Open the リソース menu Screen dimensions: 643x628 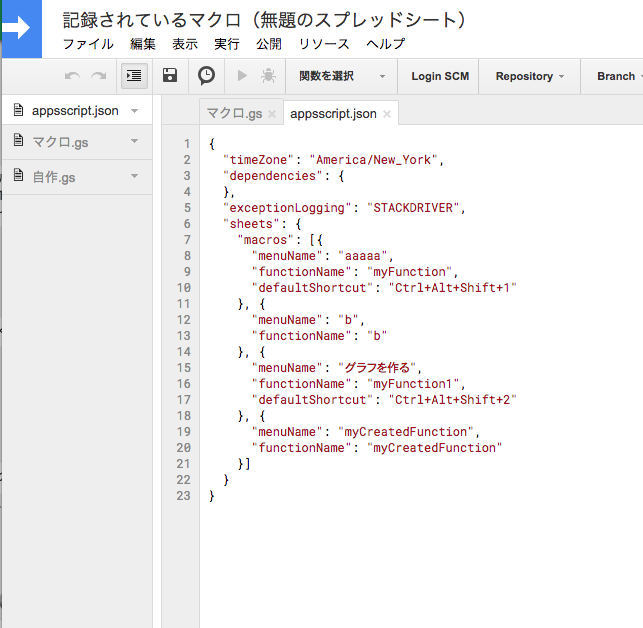324,44
